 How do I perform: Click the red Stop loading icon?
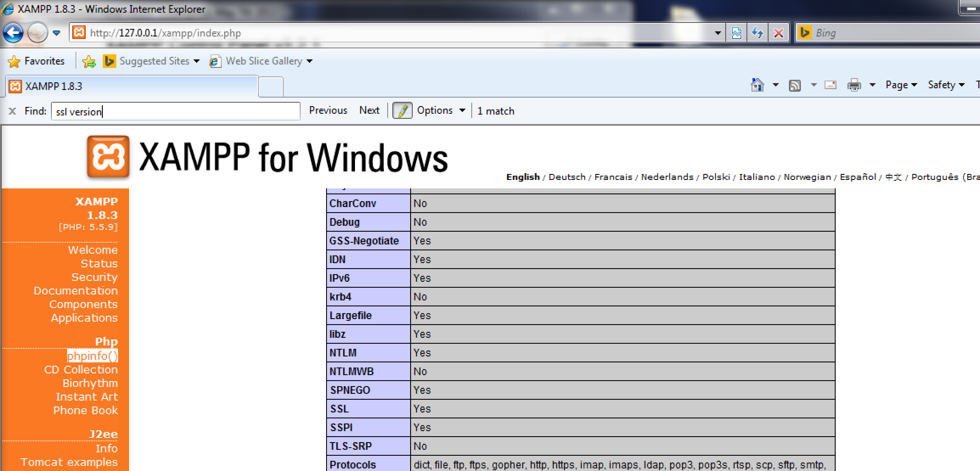coord(778,33)
